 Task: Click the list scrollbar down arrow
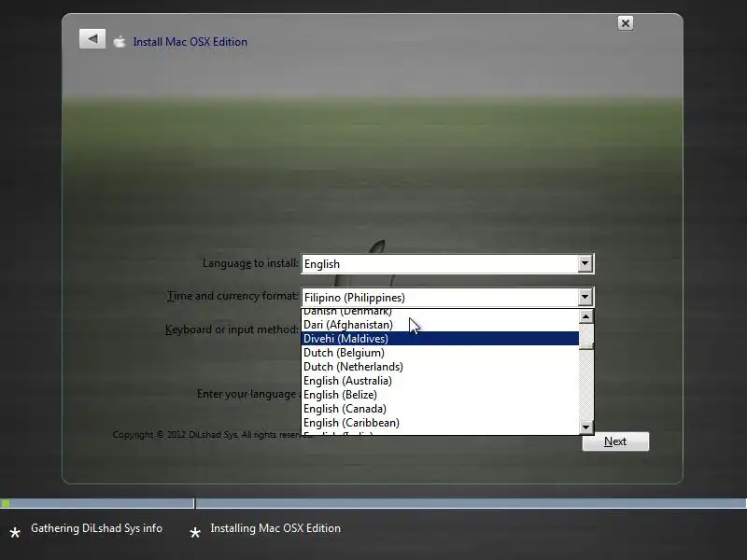click(586, 427)
